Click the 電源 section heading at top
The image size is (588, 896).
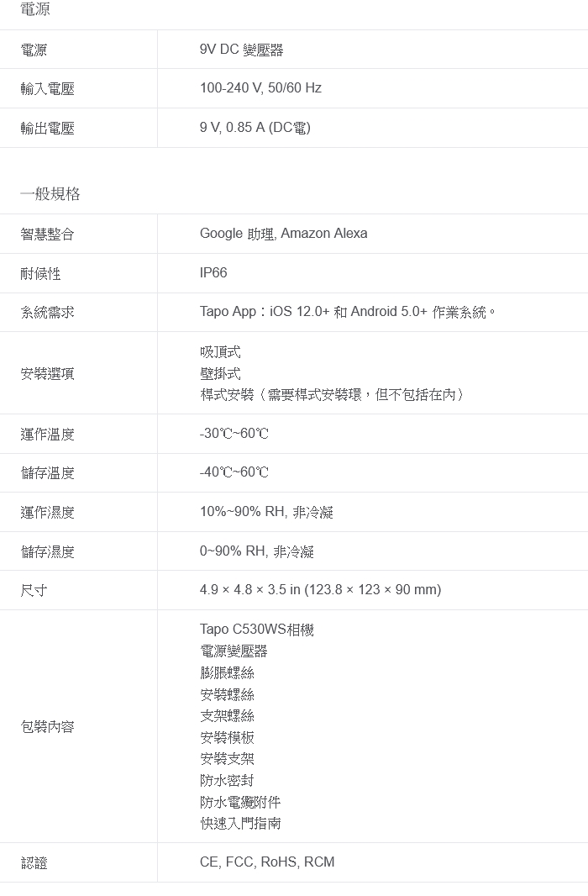tap(35, 10)
